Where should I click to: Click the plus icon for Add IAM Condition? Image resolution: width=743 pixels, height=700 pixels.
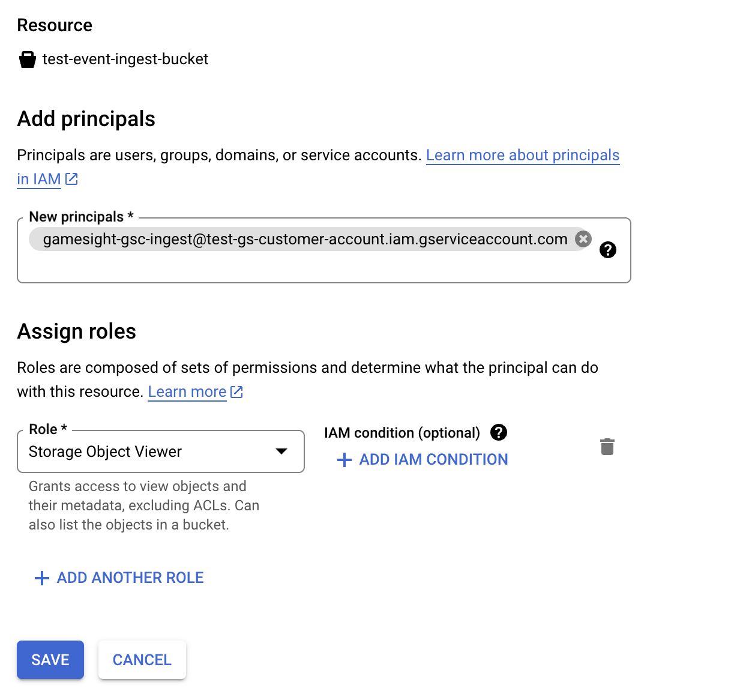[x=344, y=460]
